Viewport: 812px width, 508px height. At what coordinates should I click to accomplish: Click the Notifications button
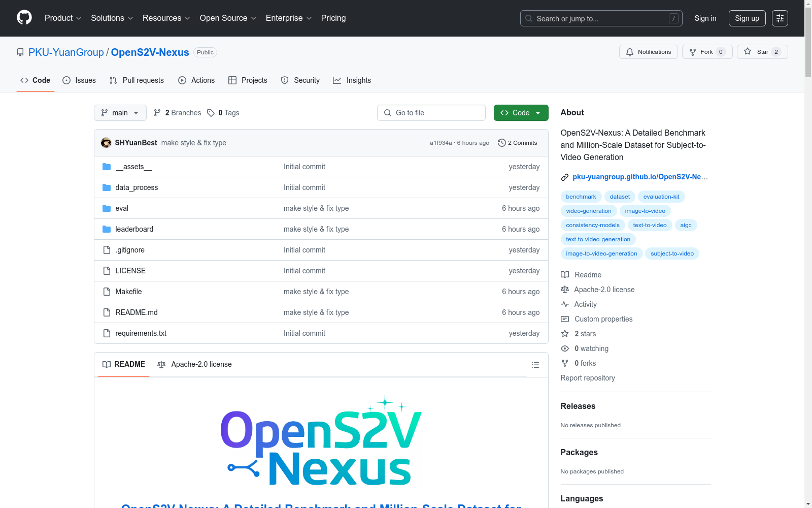(x=649, y=52)
